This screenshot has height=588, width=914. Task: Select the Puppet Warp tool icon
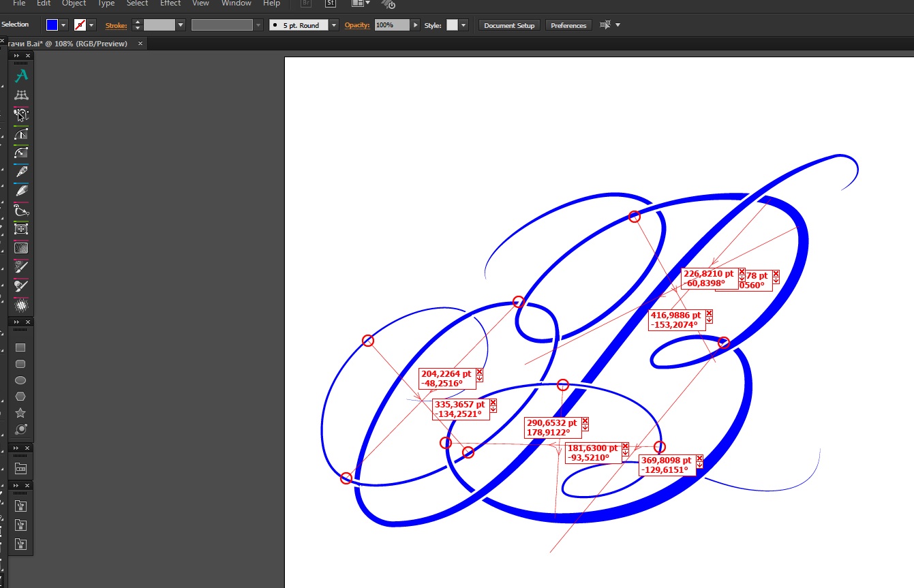pos(21,114)
